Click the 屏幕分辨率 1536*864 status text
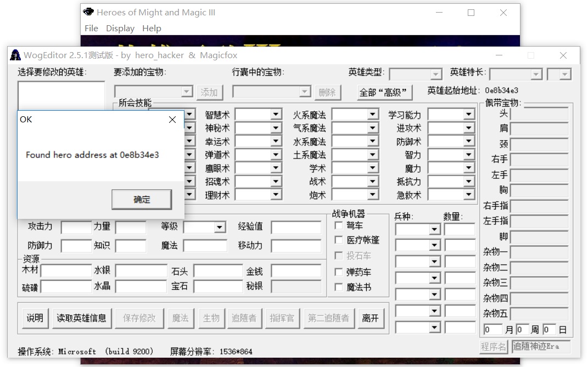This screenshot has height=367, width=588. coord(211,352)
